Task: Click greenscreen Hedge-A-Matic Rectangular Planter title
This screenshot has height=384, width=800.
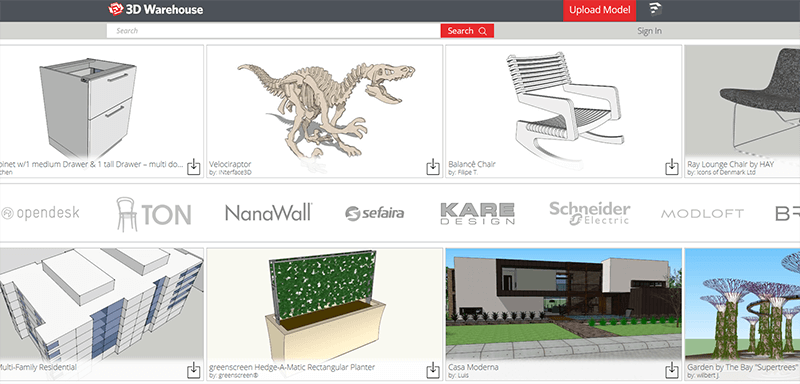Action: click(x=292, y=367)
